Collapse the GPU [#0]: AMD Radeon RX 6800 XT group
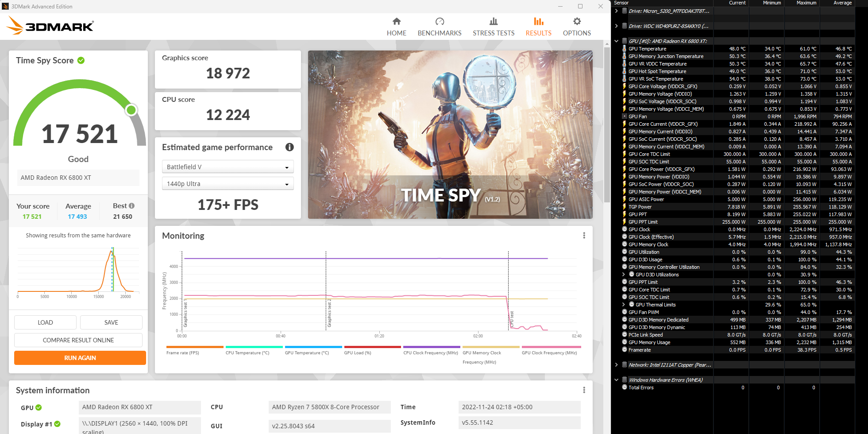 click(x=616, y=41)
